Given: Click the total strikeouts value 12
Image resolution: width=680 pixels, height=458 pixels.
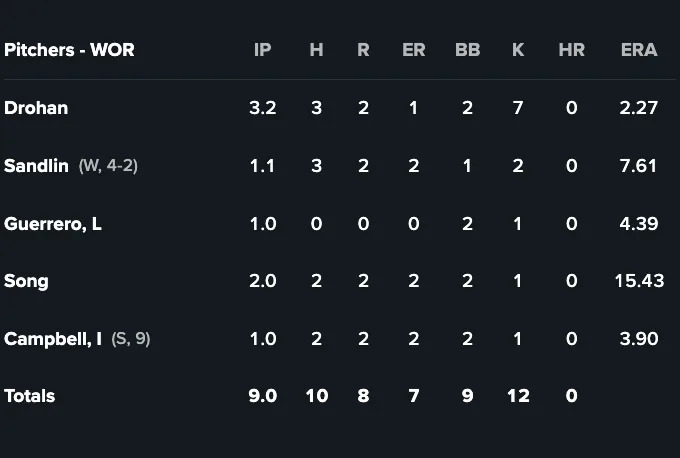Looking at the screenshot, I should [x=518, y=396].
